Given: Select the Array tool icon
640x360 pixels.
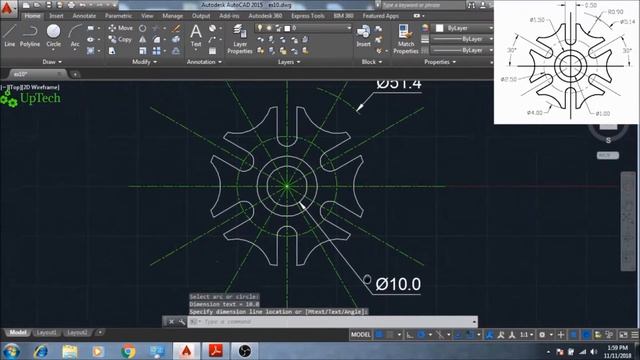Looking at the screenshot, I should click(157, 51).
